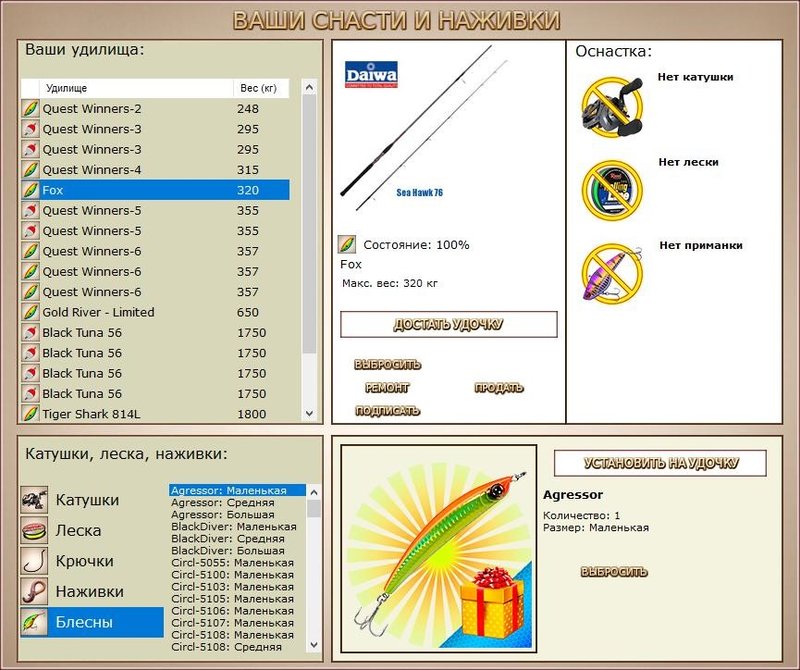Click the up arrow of the rods list scrollbar

[309, 88]
